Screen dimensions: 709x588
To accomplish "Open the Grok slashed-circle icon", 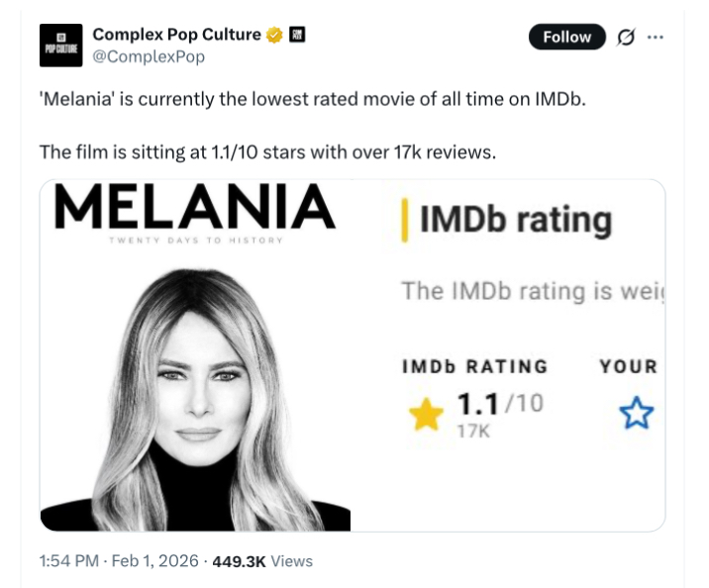I will click(x=626, y=37).
